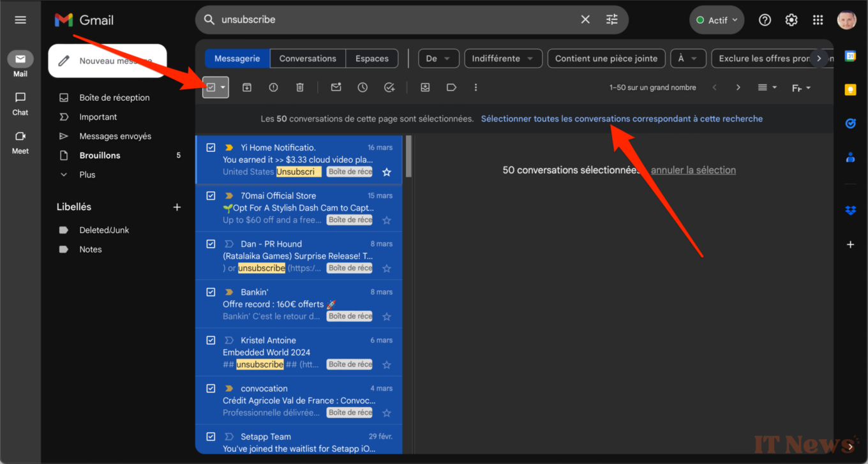Click 'Sélectionner toutes les conversations' link

pos(622,119)
